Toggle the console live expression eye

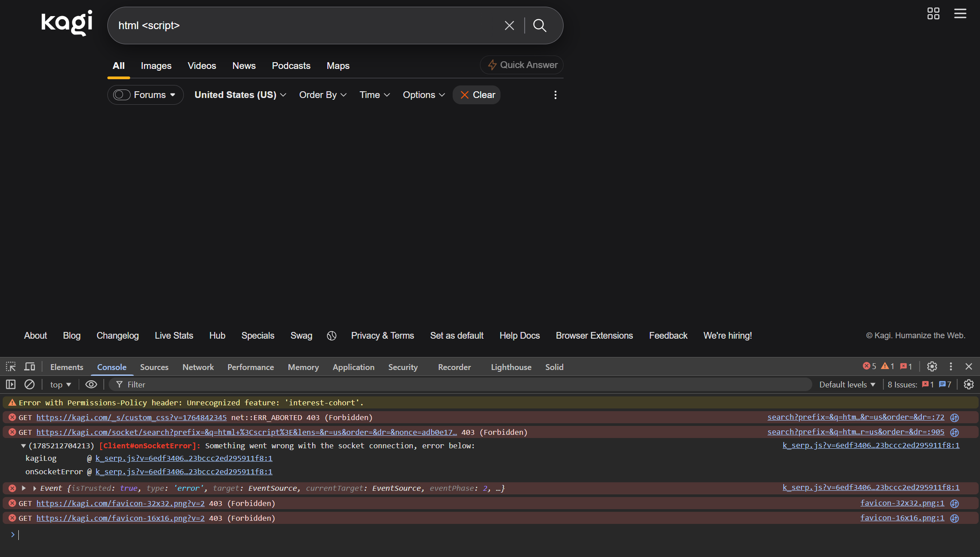[x=91, y=384]
